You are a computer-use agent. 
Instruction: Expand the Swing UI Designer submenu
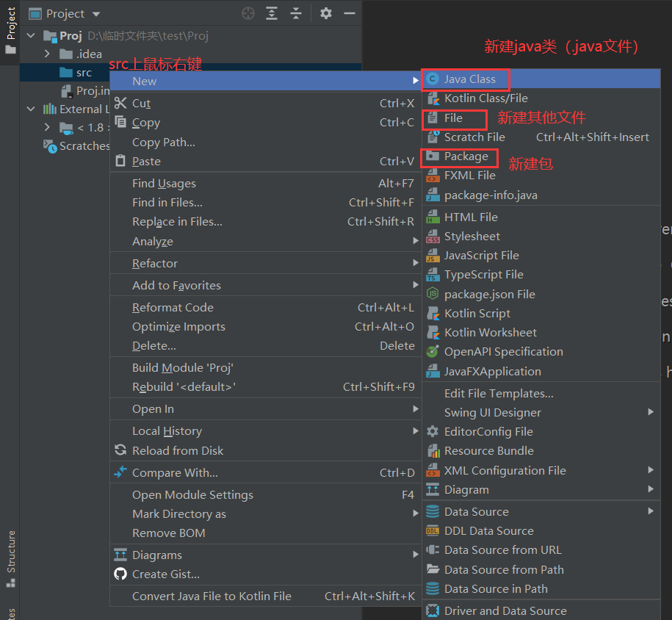pos(651,411)
